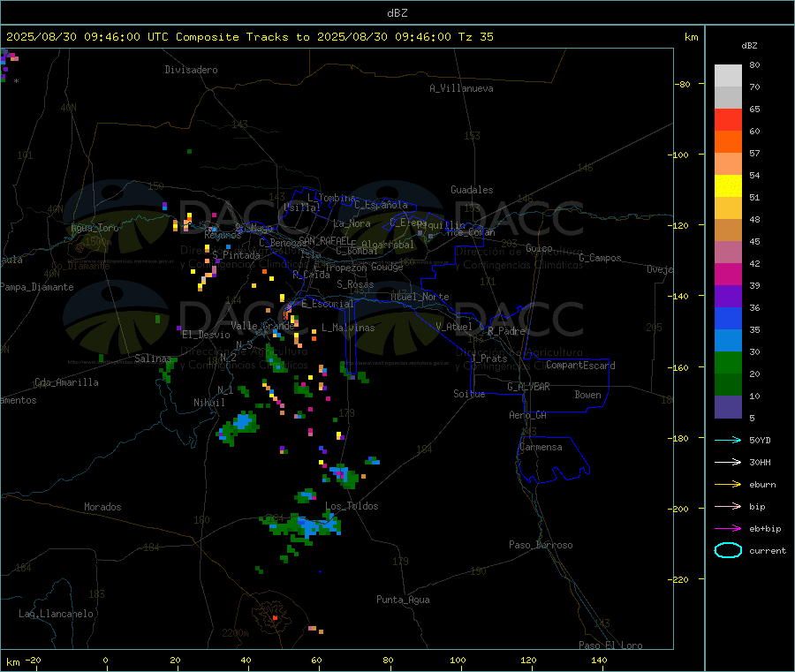Pick the gray swatch between 70 and 65 dBZ
The width and height of the screenshot is (795, 672).
(728, 98)
